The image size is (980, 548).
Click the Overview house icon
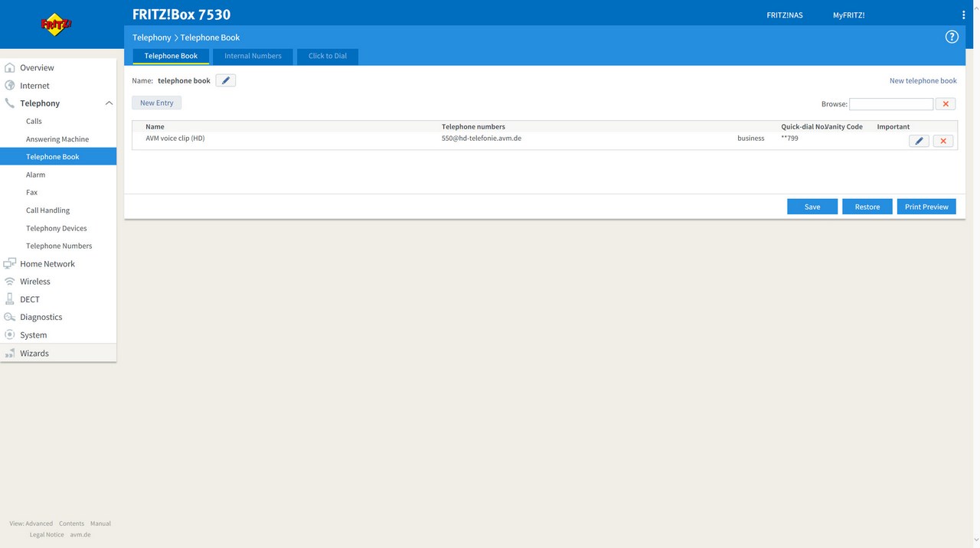pyautogui.click(x=10, y=67)
